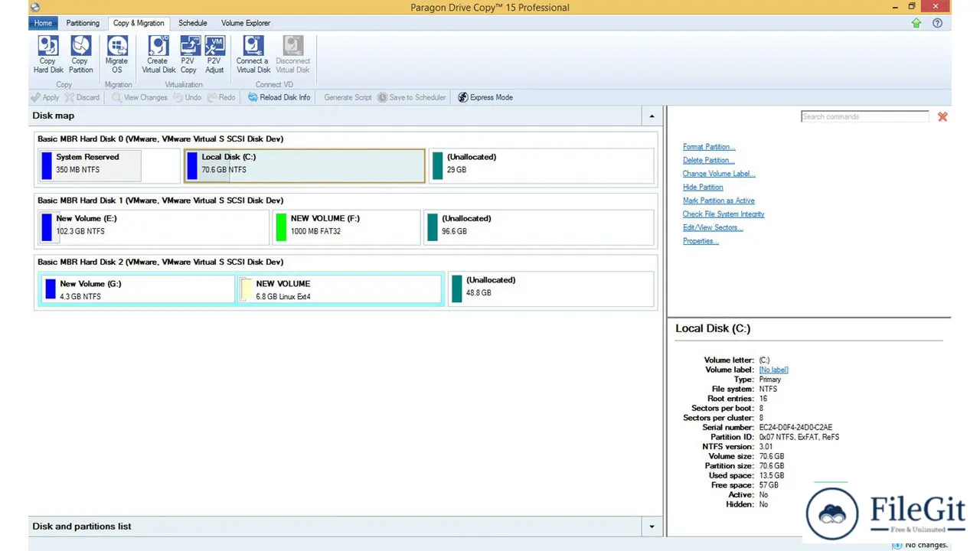Open the Volume Explorer tab

(x=246, y=23)
